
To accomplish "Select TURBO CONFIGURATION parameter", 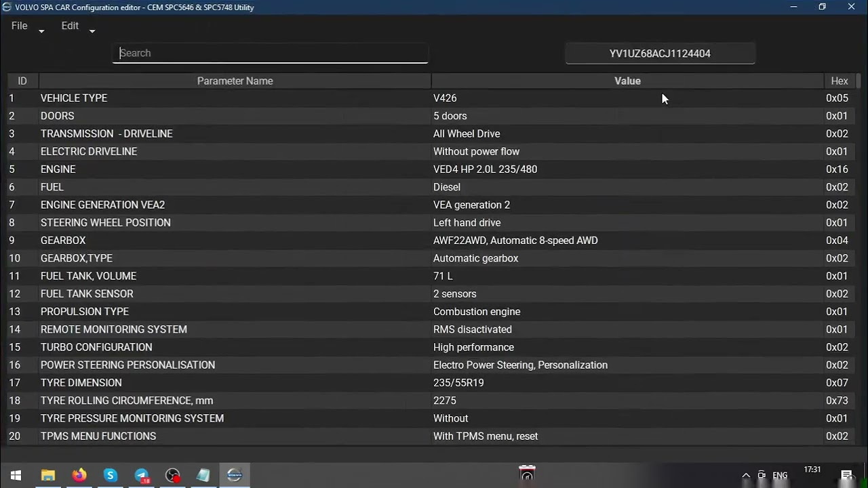I will pyautogui.click(x=96, y=347).
